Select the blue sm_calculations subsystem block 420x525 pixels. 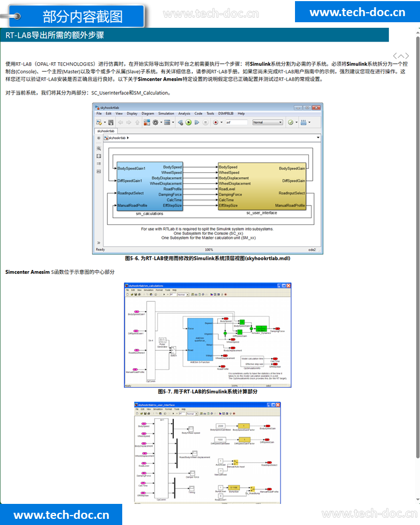click(149, 186)
